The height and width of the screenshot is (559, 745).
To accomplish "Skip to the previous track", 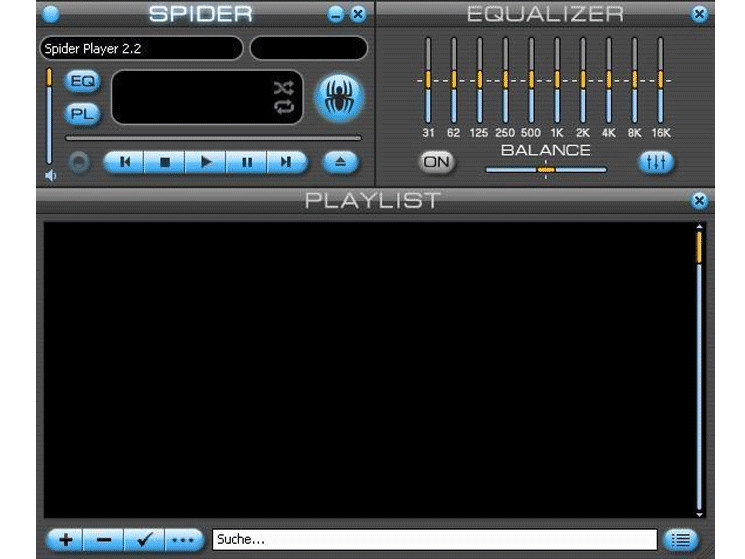I will (125, 161).
